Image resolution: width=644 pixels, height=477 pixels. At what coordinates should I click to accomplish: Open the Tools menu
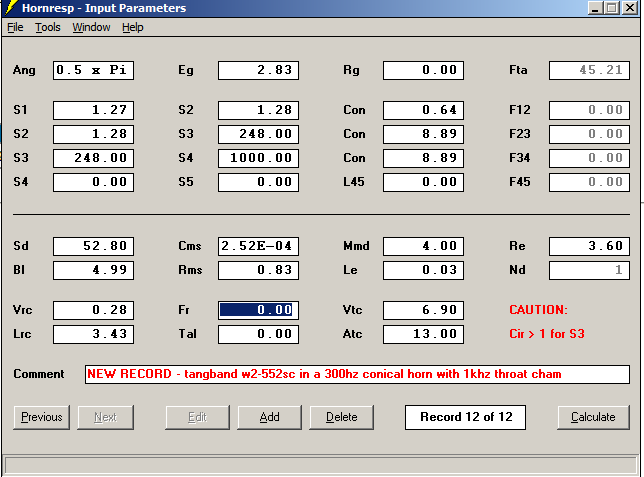48,27
